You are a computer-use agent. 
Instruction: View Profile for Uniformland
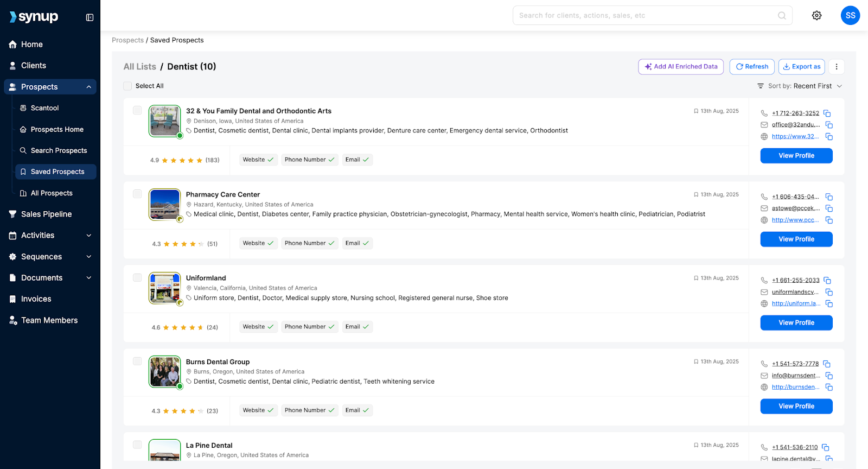[x=796, y=323]
